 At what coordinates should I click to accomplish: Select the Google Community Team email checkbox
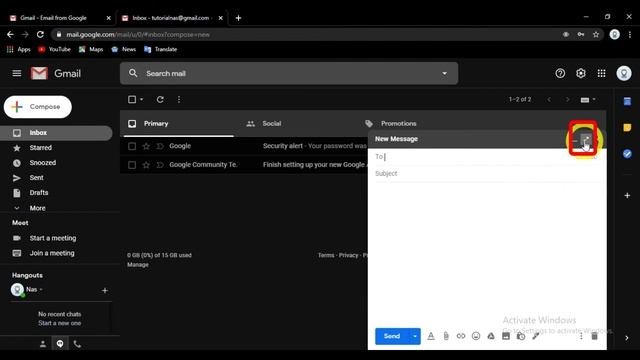[132, 165]
